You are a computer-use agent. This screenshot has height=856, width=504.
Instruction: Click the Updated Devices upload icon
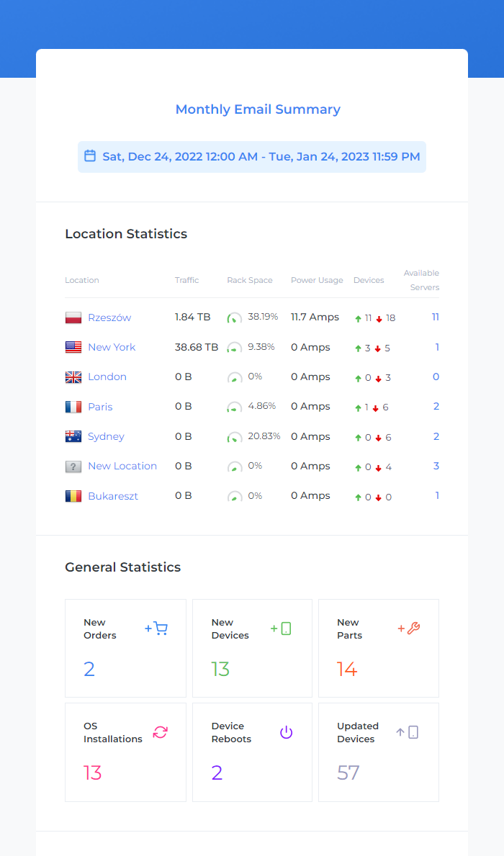click(408, 732)
